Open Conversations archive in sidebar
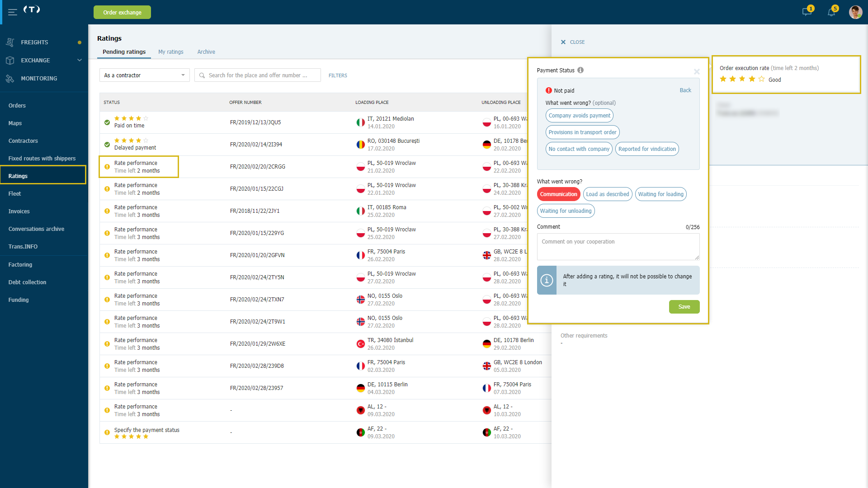Viewport: 868px width, 488px height. point(36,229)
